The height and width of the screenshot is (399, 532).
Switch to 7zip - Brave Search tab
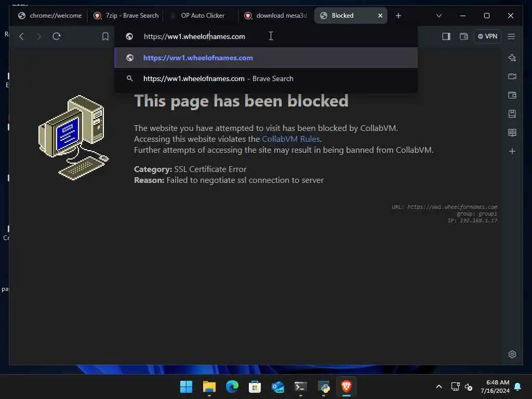[x=126, y=16]
